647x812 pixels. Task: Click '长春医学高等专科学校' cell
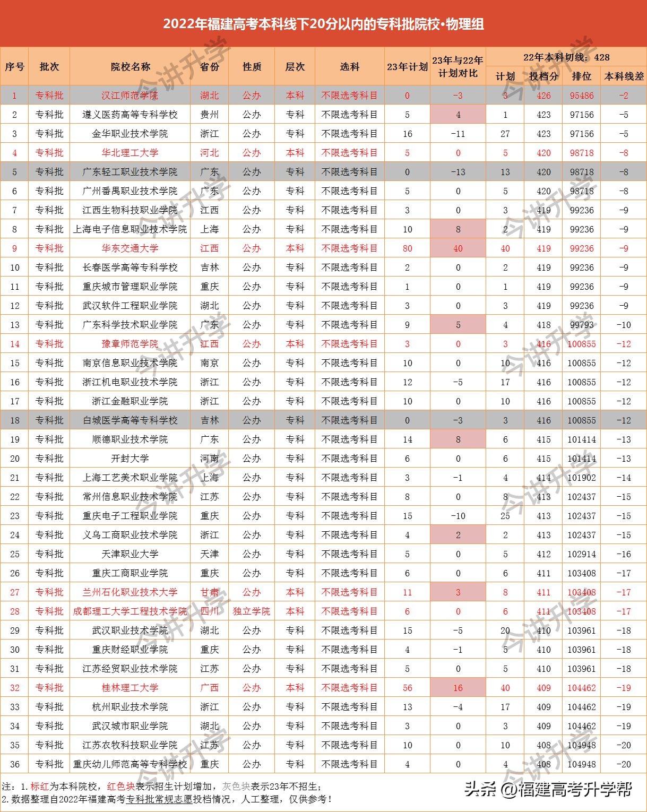click(x=130, y=267)
